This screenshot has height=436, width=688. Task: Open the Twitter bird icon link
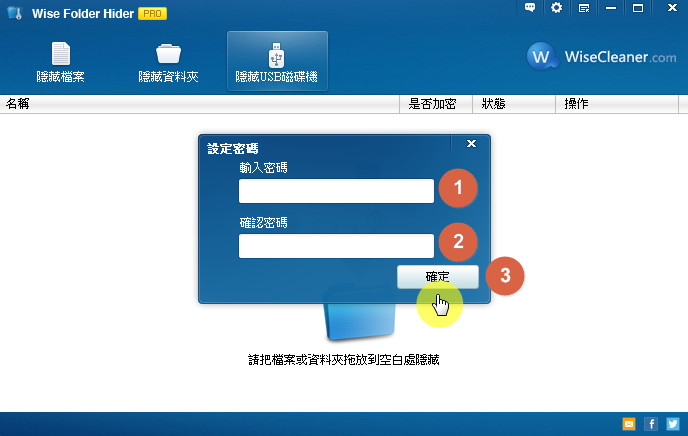click(672, 424)
